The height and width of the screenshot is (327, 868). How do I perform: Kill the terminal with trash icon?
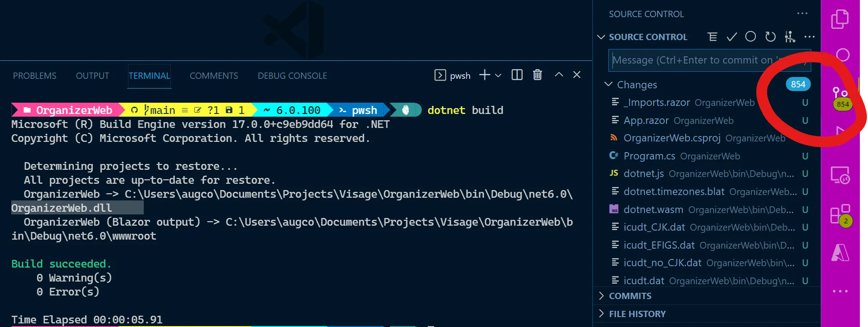(x=537, y=75)
